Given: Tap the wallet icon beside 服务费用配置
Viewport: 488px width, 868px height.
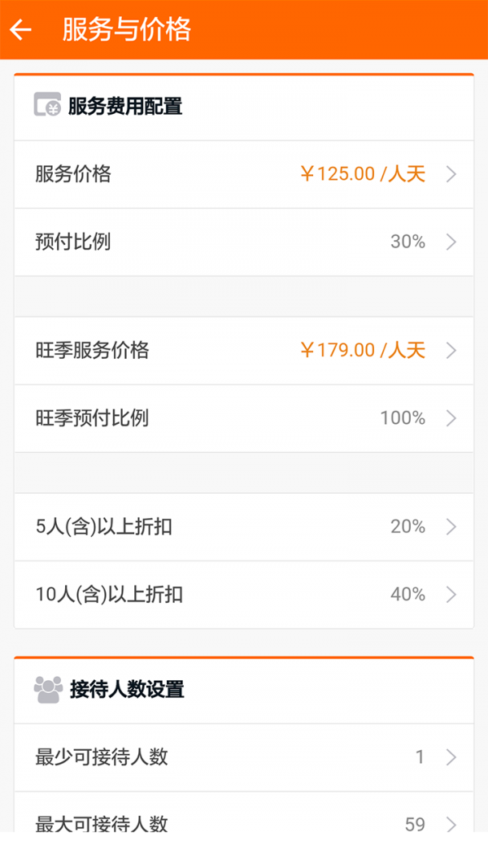Looking at the screenshot, I should [47, 105].
